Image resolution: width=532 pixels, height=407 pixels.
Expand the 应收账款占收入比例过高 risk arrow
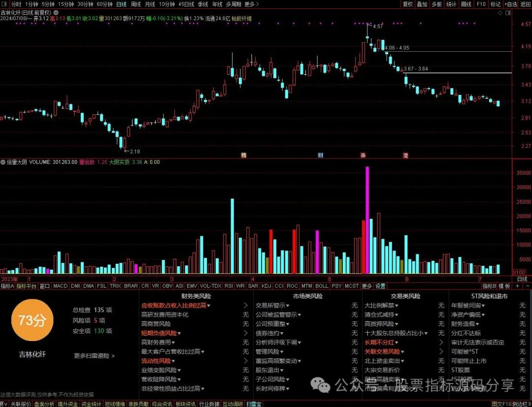coord(246,305)
